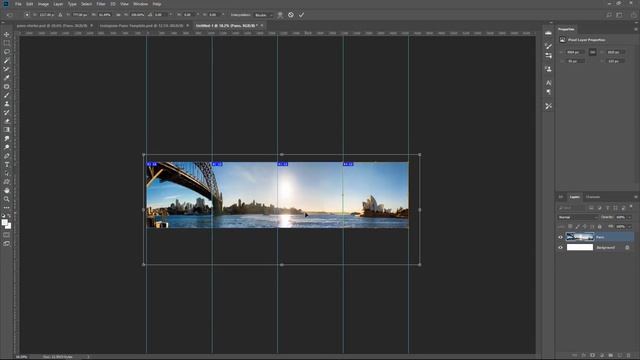This screenshot has height=360, width=640.
Task: Select the Hand tool
Action: coord(7,191)
